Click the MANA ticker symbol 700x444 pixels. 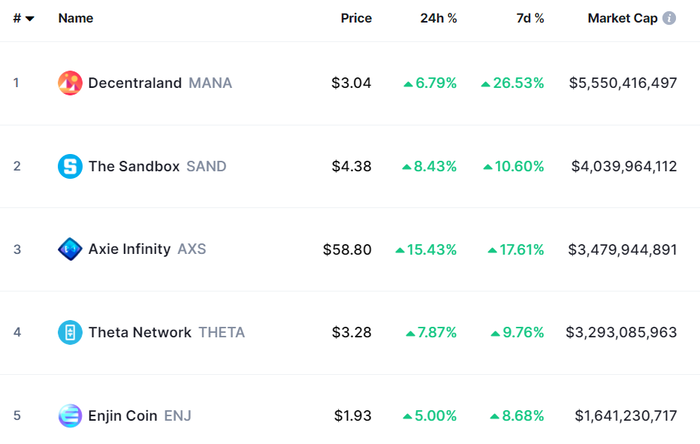[x=210, y=83]
